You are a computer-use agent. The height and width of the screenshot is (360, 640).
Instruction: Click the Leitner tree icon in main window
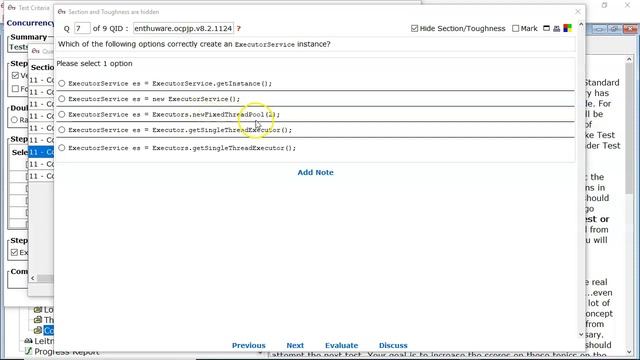coord(28,341)
